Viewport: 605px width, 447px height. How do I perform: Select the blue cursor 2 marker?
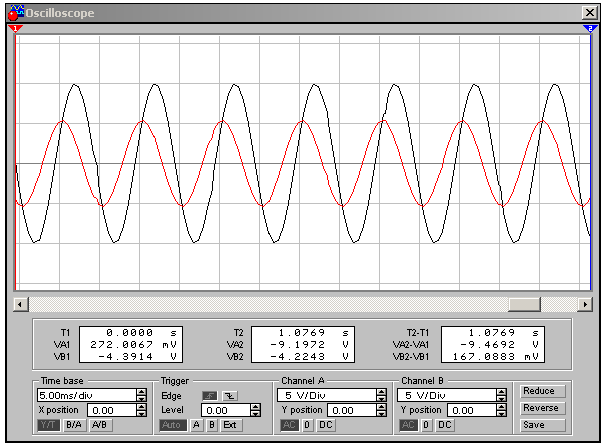pos(590,29)
